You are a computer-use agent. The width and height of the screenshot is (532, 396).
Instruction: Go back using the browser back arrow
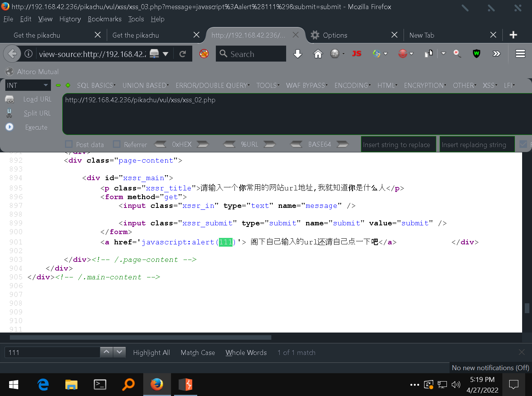coord(12,54)
